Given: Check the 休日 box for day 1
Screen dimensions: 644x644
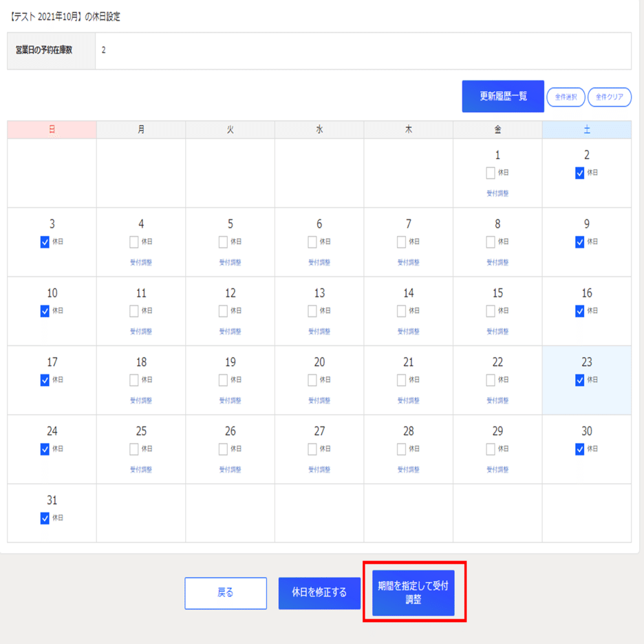Looking at the screenshot, I should pyautogui.click(x=490, y=173).
